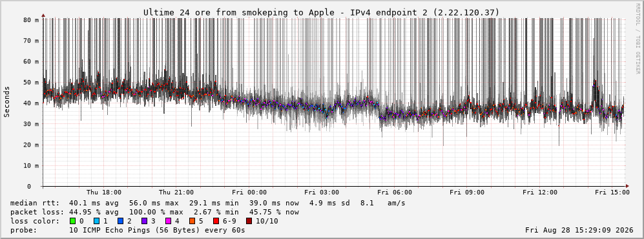This screenshot has height=239, width=644.
Task: Click the 'Fri 09:00' time axis label
Action: click(467, 192)
